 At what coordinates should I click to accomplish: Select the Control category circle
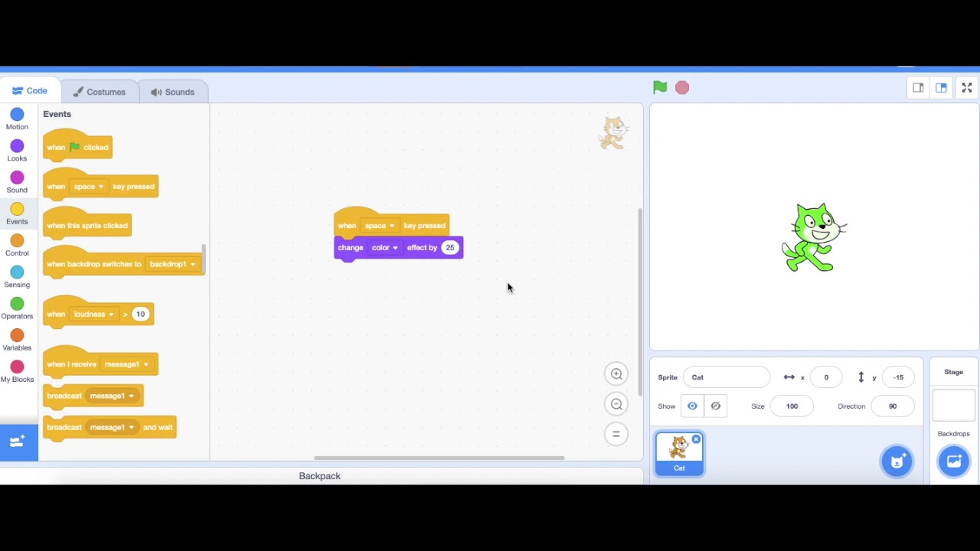pyautogui.click(x=17, y=240)
